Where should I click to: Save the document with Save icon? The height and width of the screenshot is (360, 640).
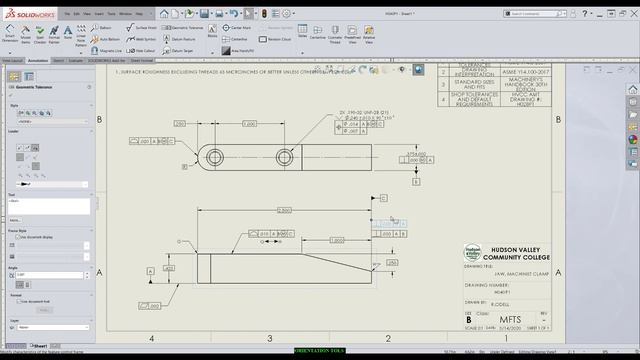point(204,13)
